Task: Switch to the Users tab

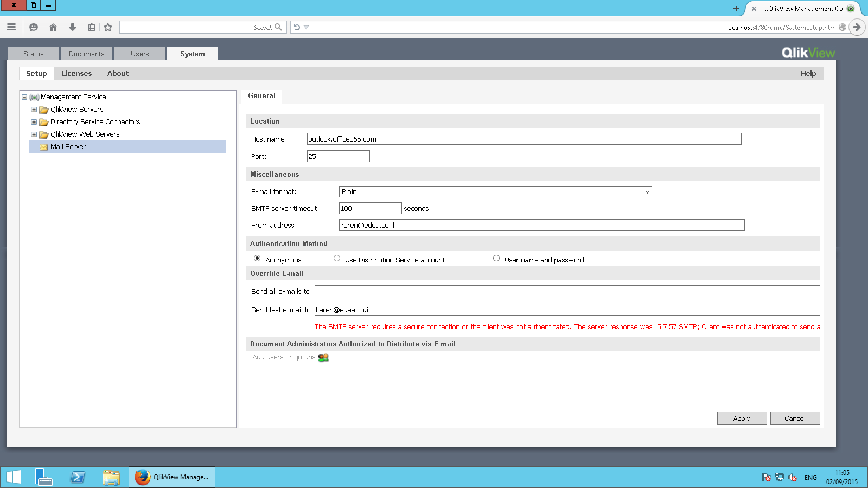Action: pyautogui.click(x=140, y=54)
